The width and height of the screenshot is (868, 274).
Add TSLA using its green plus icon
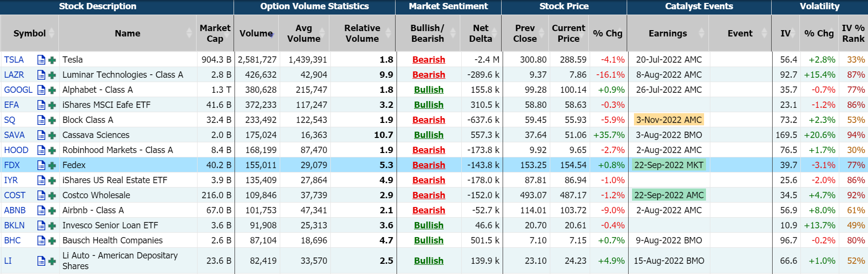(52, 60)
